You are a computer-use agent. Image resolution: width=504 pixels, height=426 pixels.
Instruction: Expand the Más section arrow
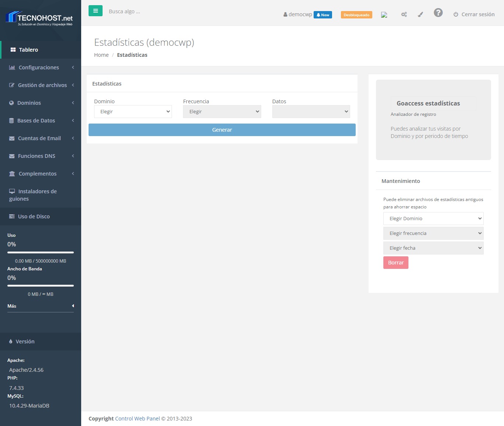[x=73, y=306]
